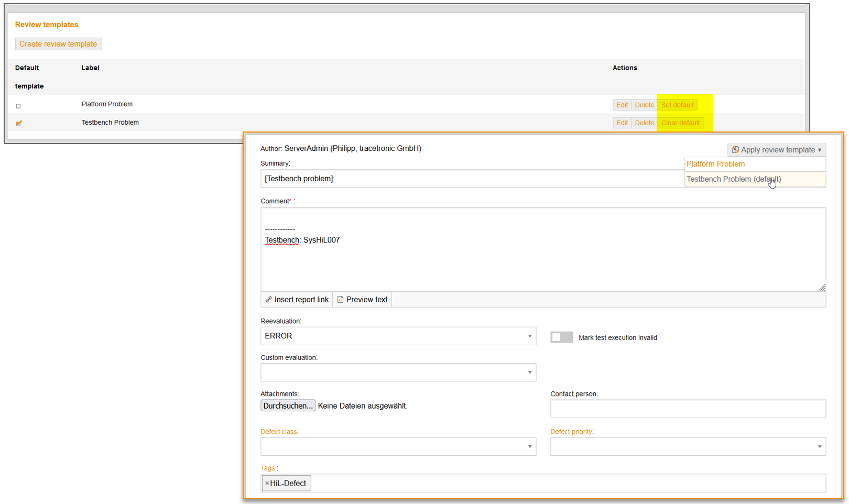The width and height of the screenshot is (849, 504).
Task: Edit the Platform Problem template
Action: click(x=622, y=105)
